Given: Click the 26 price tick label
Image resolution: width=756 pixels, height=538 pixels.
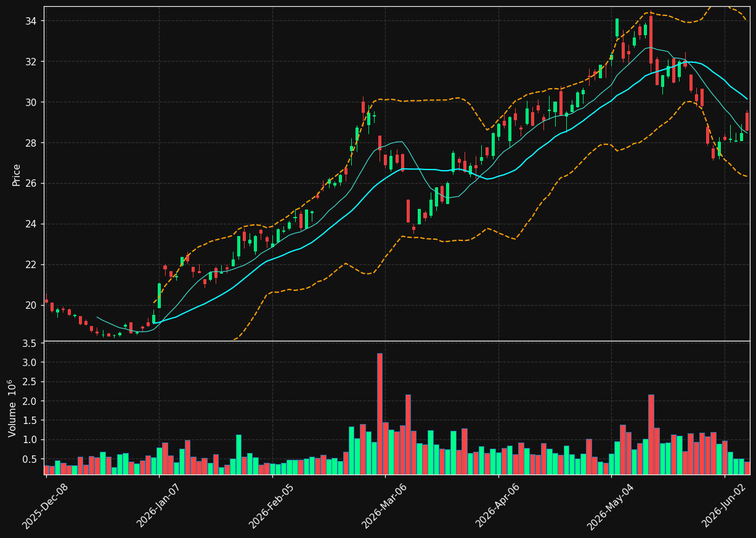Looking at the screenshot, I should [x=31, y=184].
